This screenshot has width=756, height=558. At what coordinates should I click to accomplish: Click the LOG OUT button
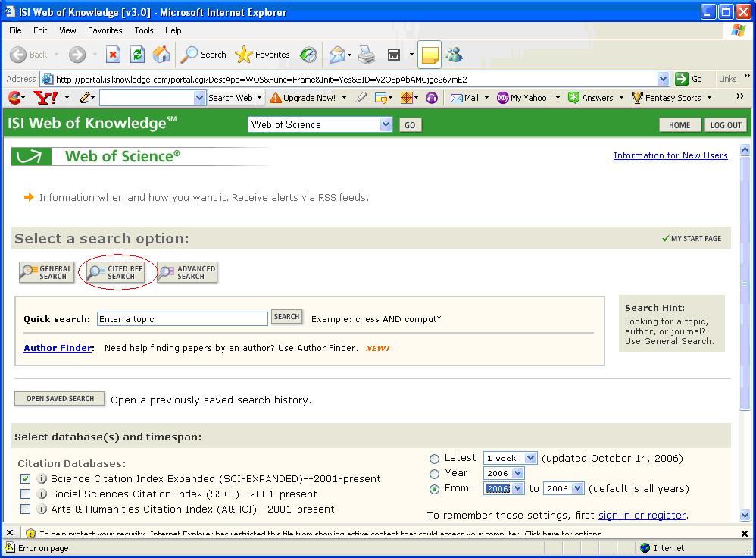point(726,125)
